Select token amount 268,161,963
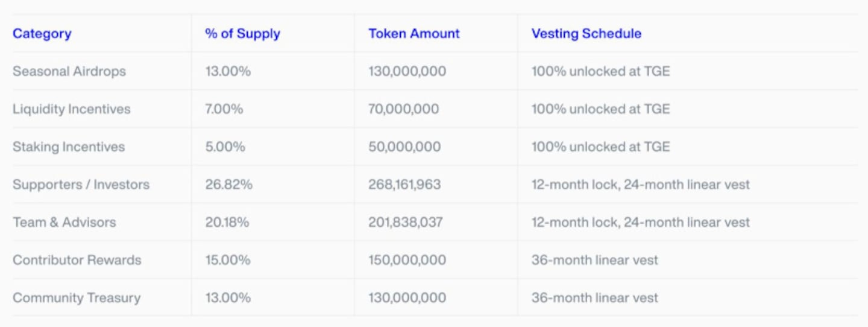The height and width of the screenshot is (327, 868). pos(404,185)
